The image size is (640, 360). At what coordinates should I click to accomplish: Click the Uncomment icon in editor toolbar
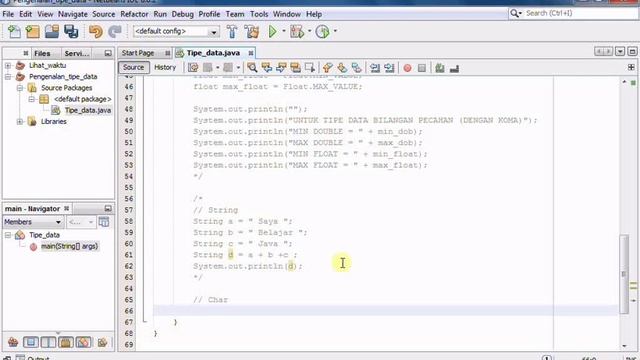[x=454, y=68]
